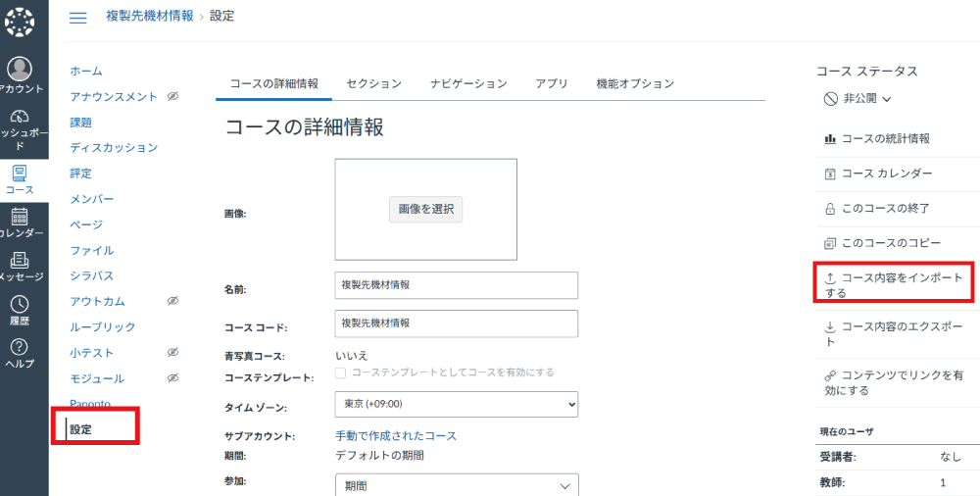980x496 pixels.
Task: Click the upload icon for コース内容をインポートする
Action: (x=831, y=277)
